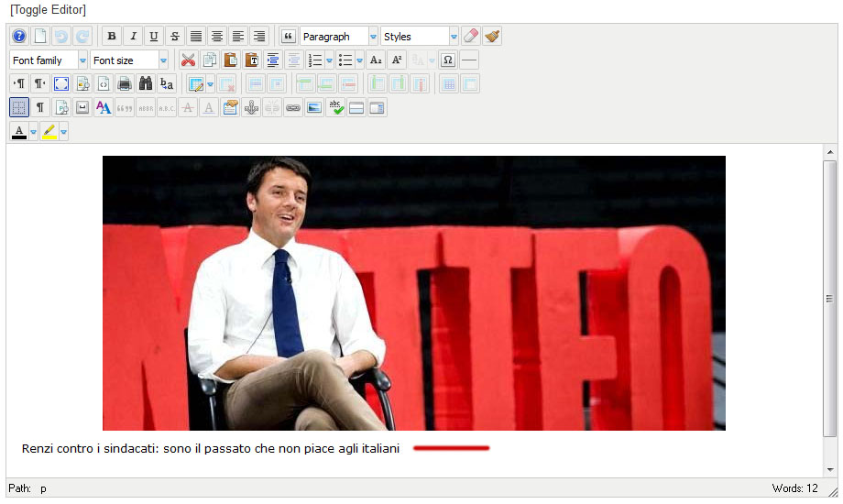Click the [Toggle Editor] link

[x=48, y=10]
